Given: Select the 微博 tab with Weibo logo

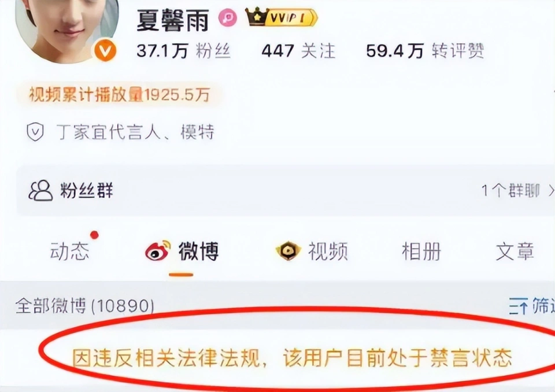Looking at the screenshot, I should tap(182, 251).
